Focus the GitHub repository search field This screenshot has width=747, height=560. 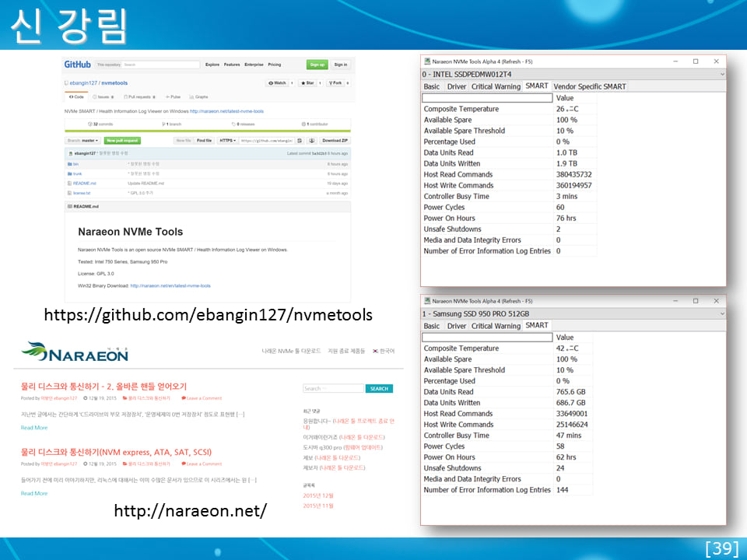click(160, 65)
